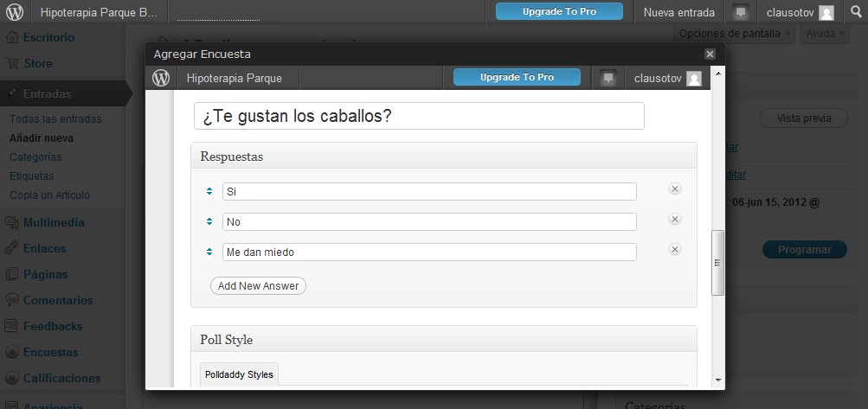Remove the 'Si' answer with its X icon
Screen dimensions: 868x409
[x=675, y=189]
